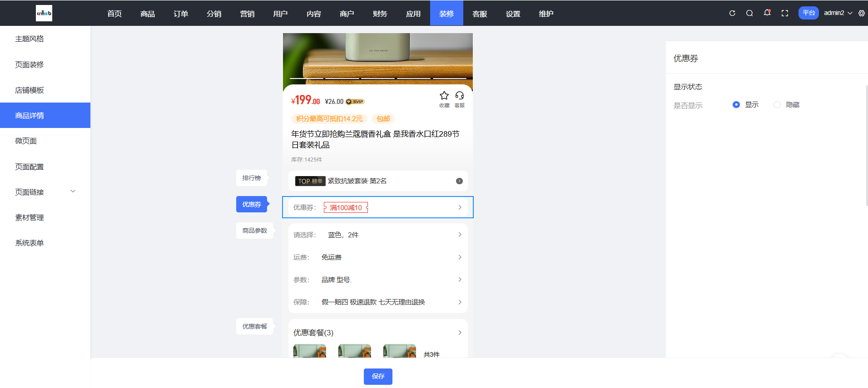Viewport: 868px width, 388px height.
Task: Expand the 优惠券 row chevron
Action: tap(460, 207)
